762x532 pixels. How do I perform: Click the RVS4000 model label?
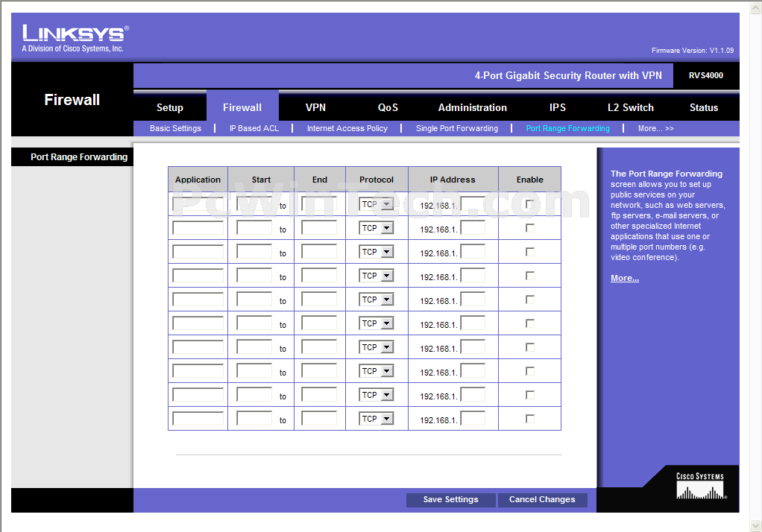(705, 75)
